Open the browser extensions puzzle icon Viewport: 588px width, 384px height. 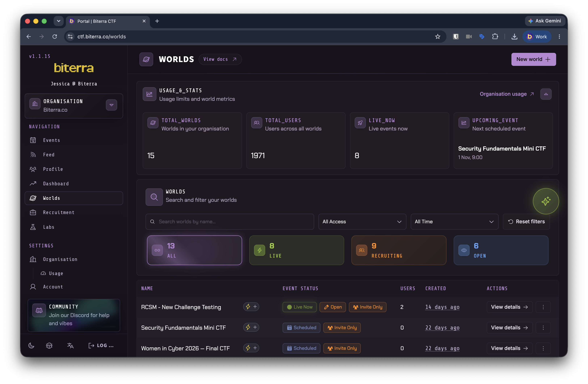click(495, 37)
